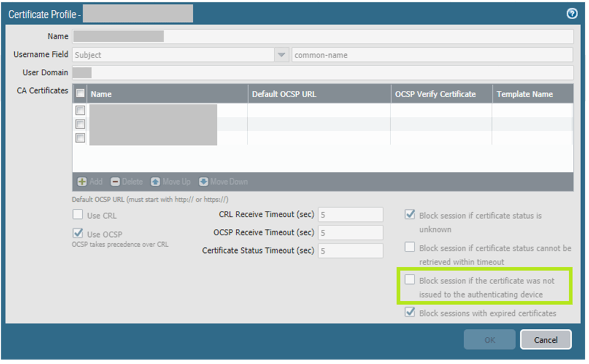This screenshot has height=364, width=589.
Task: Uncheck Block sessions with expired certificates
Action: pyautogui.click(x=410, y=313)
